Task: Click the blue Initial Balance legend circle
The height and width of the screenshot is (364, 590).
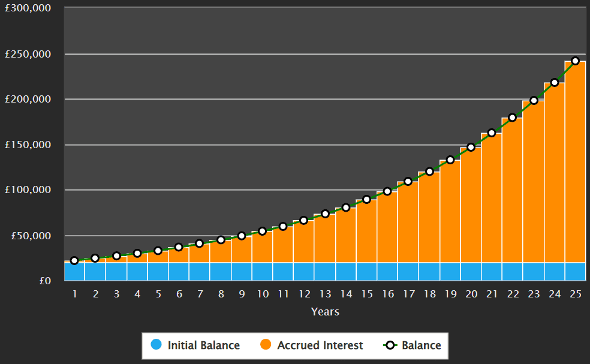Action: (157, 345)
